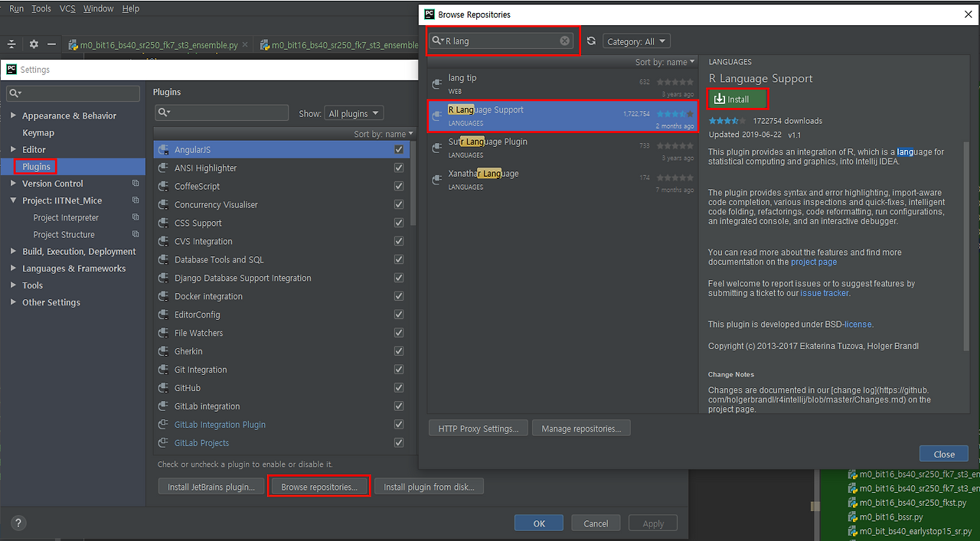Click the magnifier icon in the Plugins search box
980x541 pixels.
point(163,112)
